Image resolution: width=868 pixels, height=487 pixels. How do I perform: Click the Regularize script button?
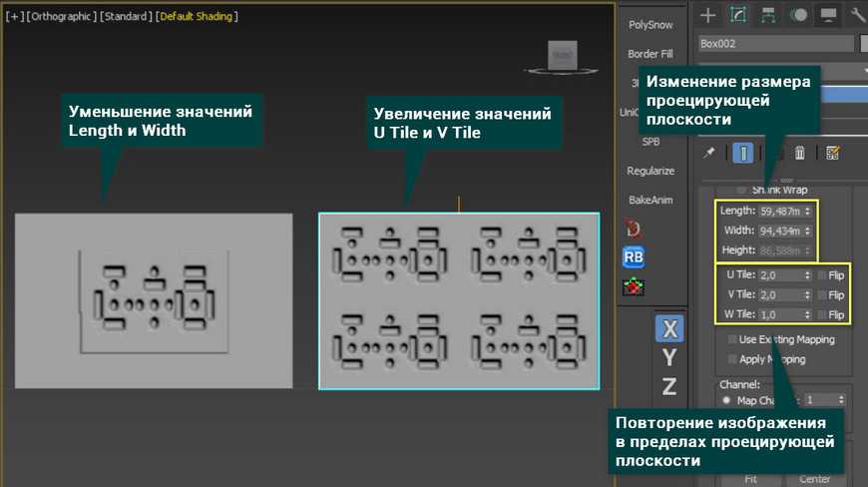[x=651, y=171]
